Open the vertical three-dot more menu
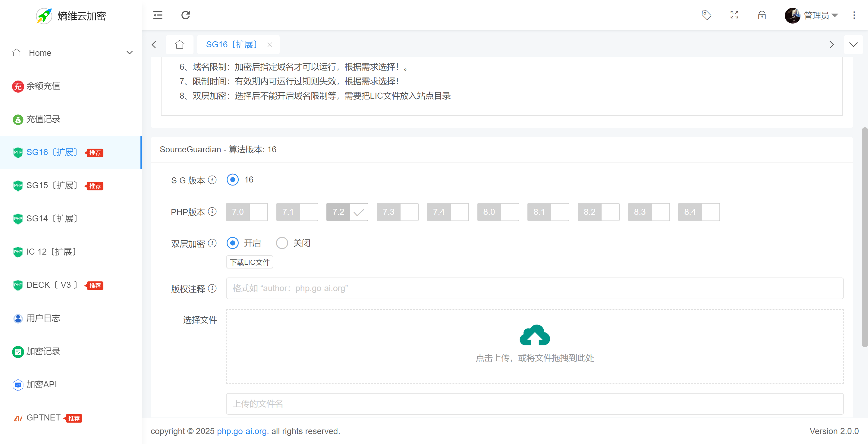 click(x=854, y=15)
